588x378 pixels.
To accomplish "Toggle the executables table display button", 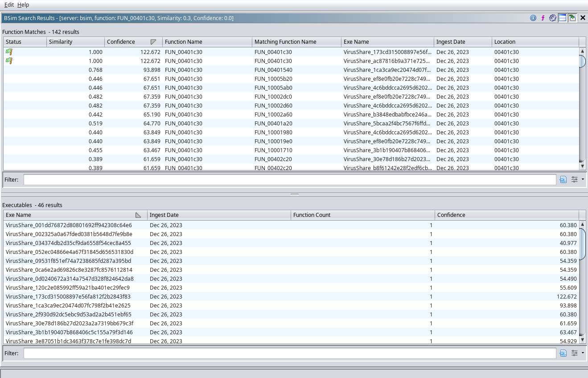I will (563, 18).
